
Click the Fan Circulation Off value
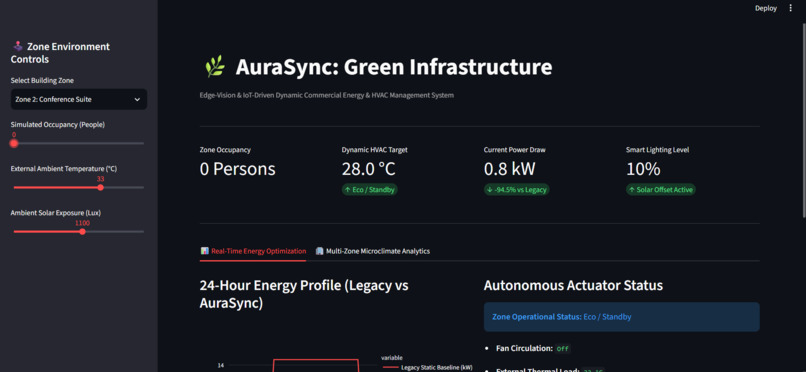point(563,348)
